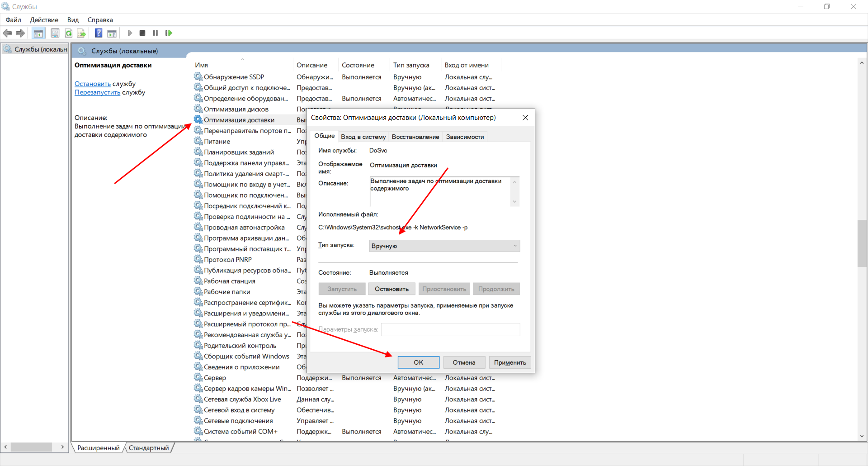
Task: Click the Применить button
Action: (510, 362)
